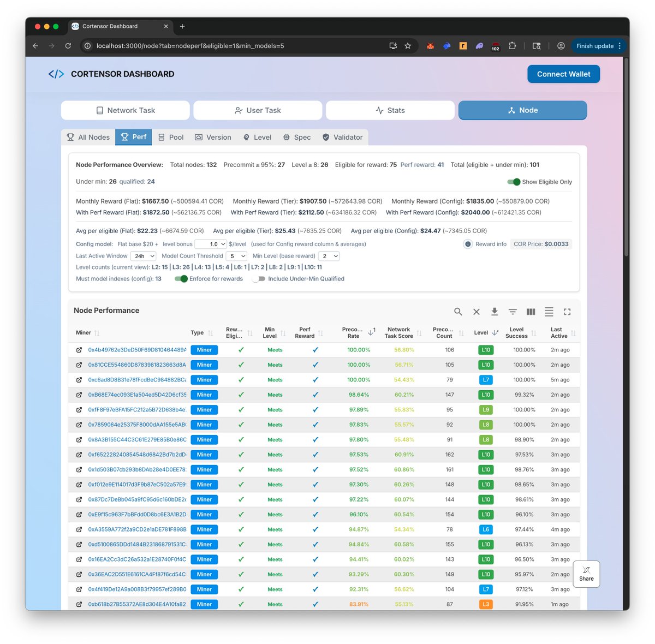The height and width of the screenshot is (644, 655).
Task: Click 60.91% network task score value
Action: (404, 455)
